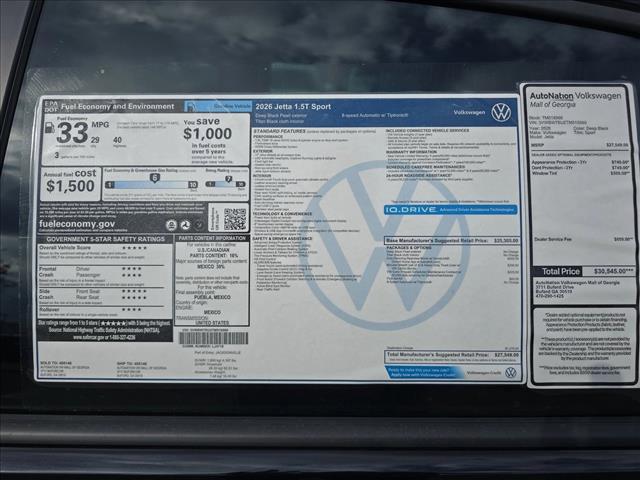Viewport: 640px width, 480px height.
Task: Click the '$1,500' annual fuel cost
Action: click(x=70, y=186)
